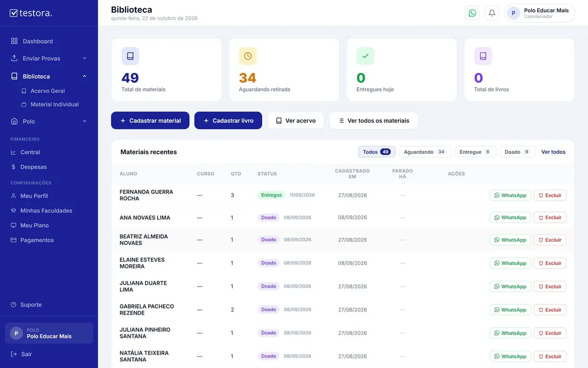Expand the Polo submenu chevron
Image resolution: width=588 pixels, height=368 pixels.
click(85, 121)
